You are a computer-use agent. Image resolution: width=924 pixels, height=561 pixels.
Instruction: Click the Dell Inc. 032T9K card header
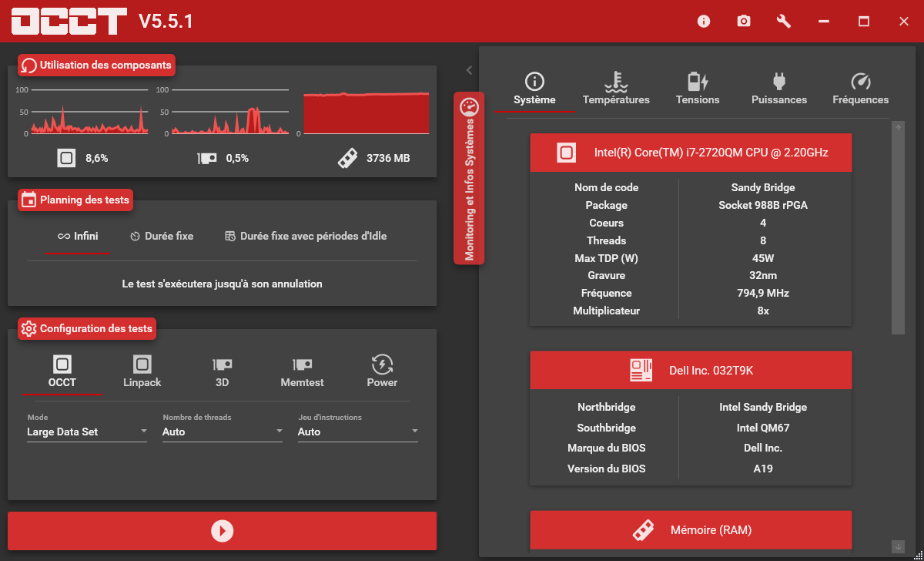click(x=691, y=370)
